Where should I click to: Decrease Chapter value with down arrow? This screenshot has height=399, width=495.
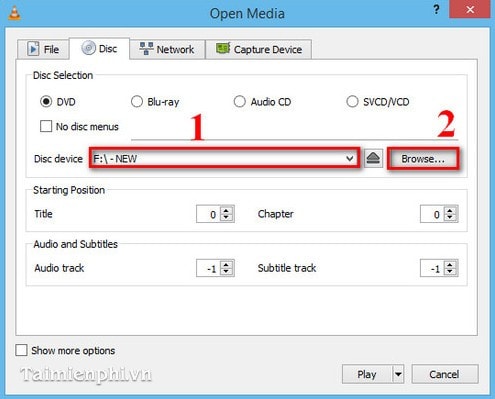450,218
